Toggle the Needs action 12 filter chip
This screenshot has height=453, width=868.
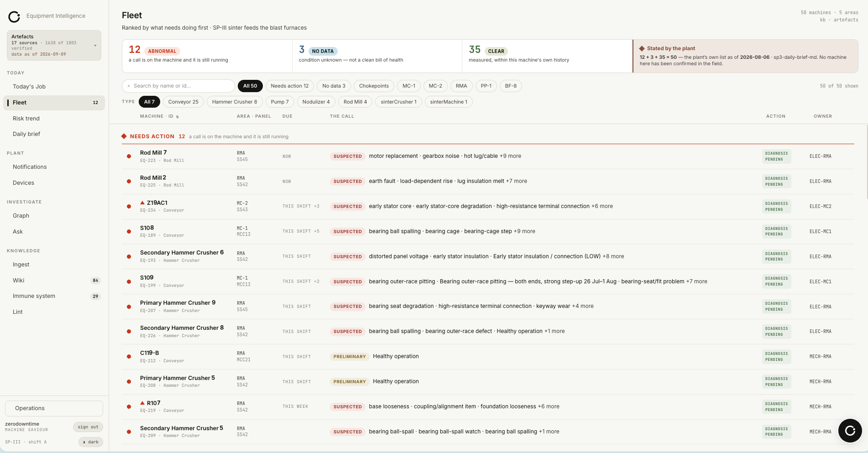point(290,86)
